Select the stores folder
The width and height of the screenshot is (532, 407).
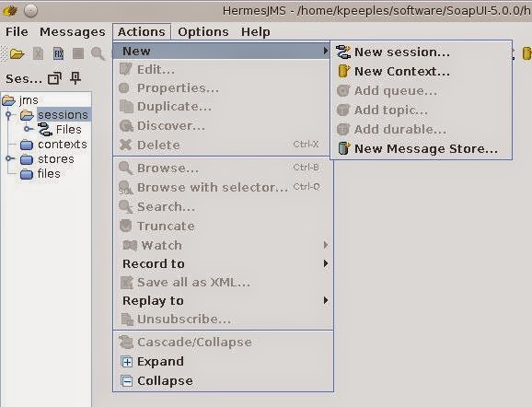coord(55,159)
